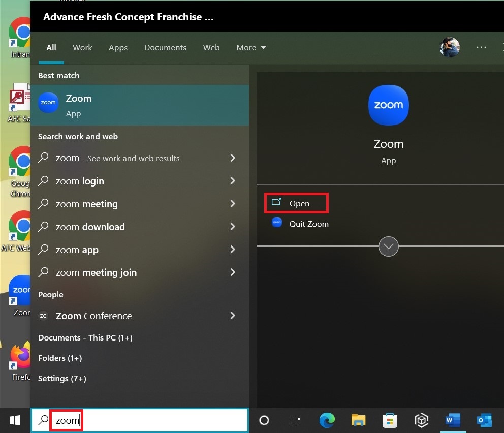This screenshot has width=504, height=433.
Task: Click the Open icon with arrow
Action: [x=276, y=202]
